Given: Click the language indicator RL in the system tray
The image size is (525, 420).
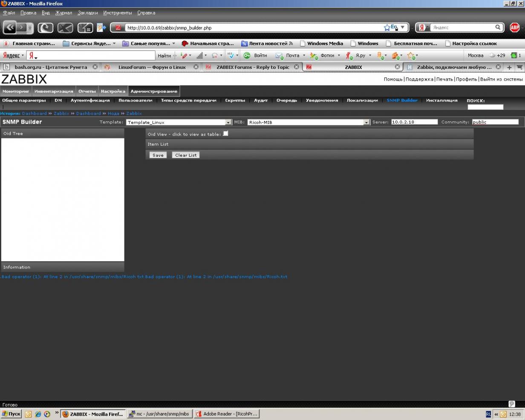Looking at the screenshot, I should (488, 414).
